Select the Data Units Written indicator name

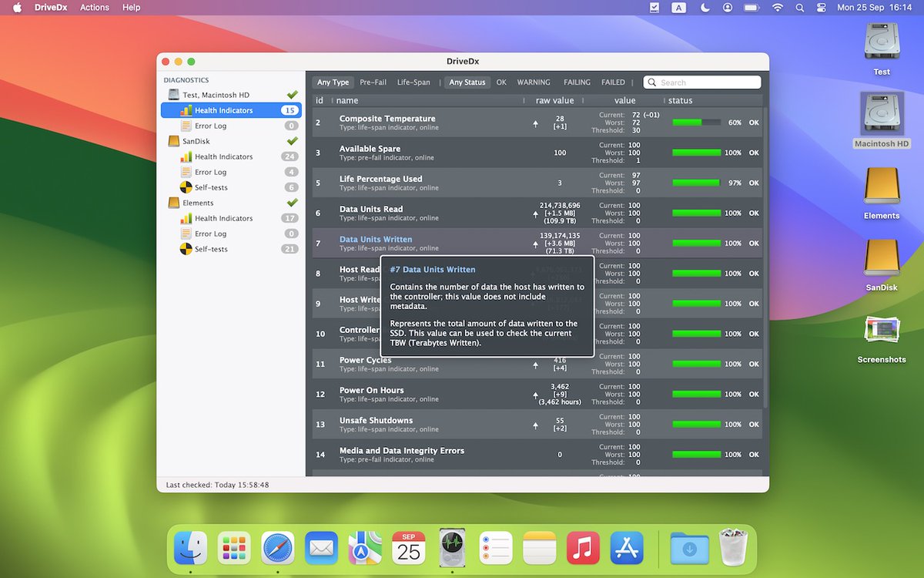pyautogui.click(x=376, y=239)
